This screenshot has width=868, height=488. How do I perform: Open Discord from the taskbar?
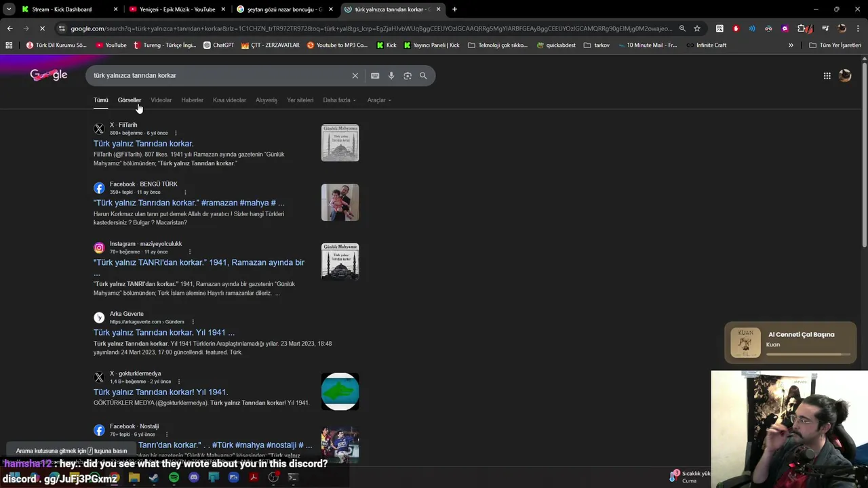[194, 478]
